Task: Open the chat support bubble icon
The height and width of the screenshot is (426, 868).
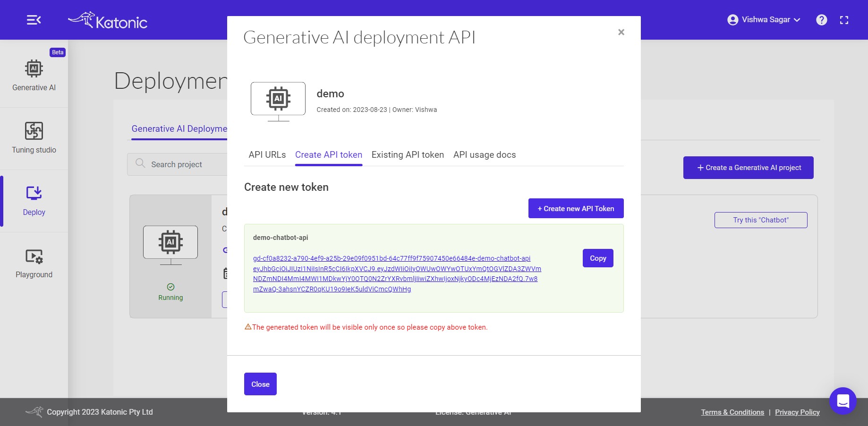Action: [843, 401]
